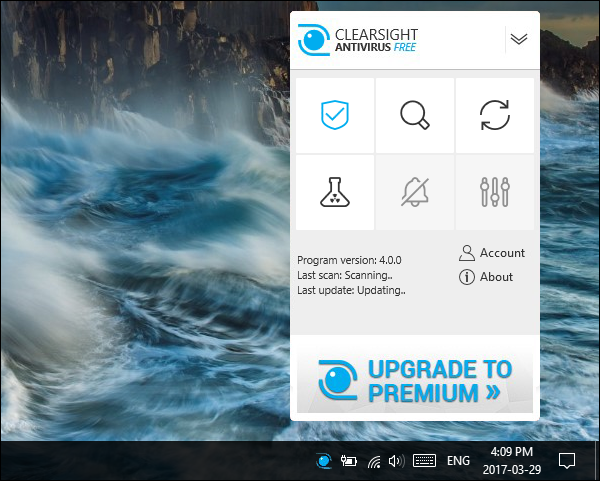Click the Clearsight Antivirus Free logo
The image size is (600, 481).
pos(358,40)
